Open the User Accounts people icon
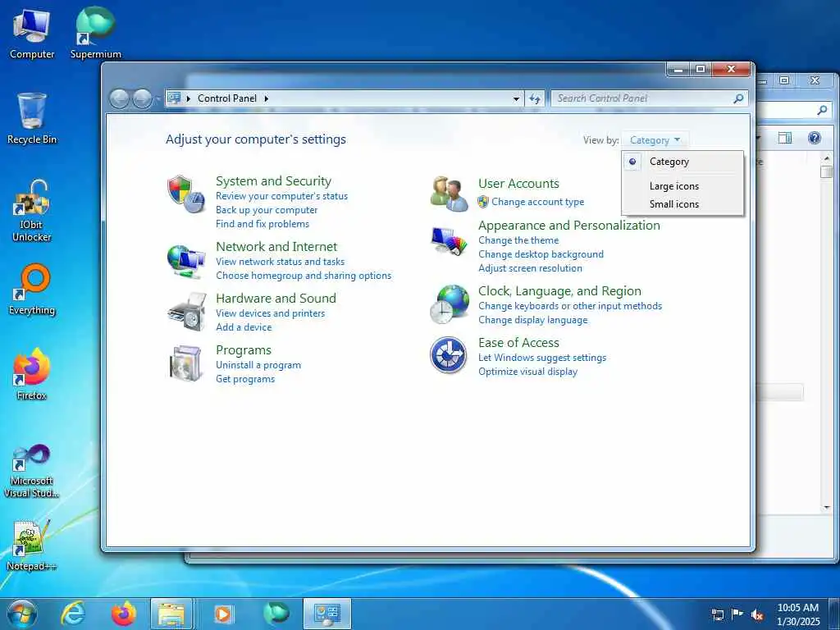Viewport: 840px width, 630px height. point(449,194)
